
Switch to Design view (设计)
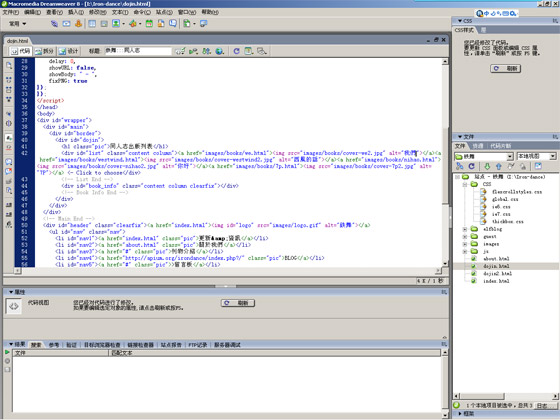click(69, 51)
